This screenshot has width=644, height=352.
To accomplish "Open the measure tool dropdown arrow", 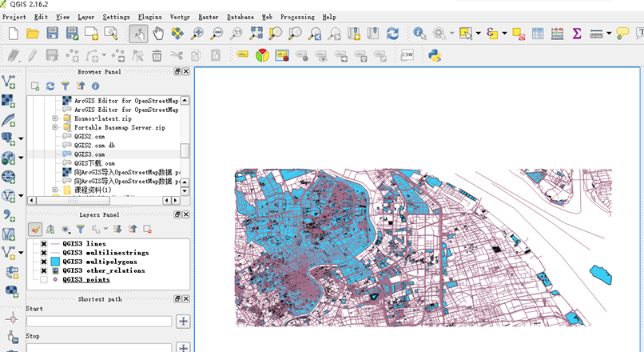I will click(x=609, y=34).
